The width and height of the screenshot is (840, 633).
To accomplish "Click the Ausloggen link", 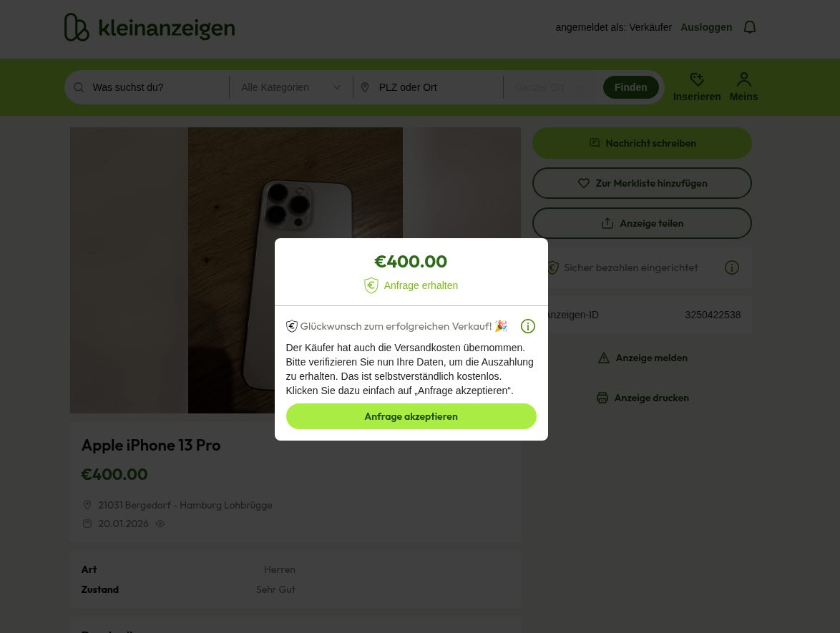I will click(706, 27).
